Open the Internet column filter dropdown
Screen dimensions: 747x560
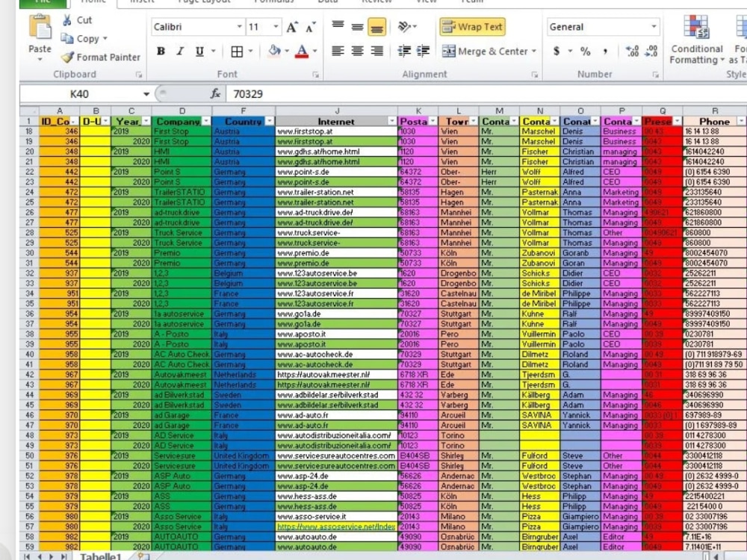click(391, 122)
